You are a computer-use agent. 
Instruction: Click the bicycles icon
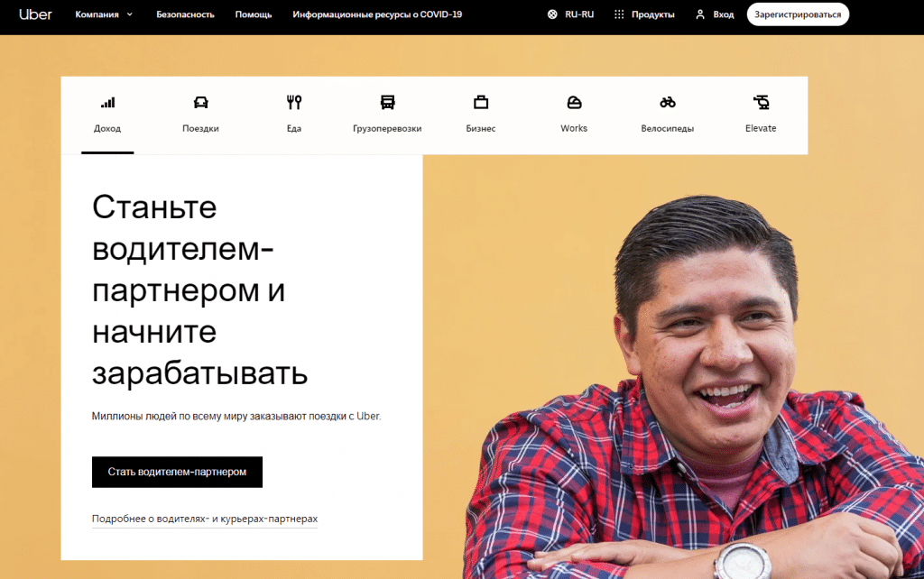(x=668, y=103)
